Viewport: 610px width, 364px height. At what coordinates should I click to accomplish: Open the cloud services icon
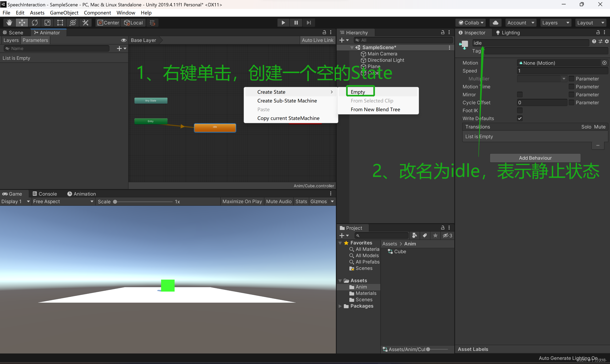point(495,23)
